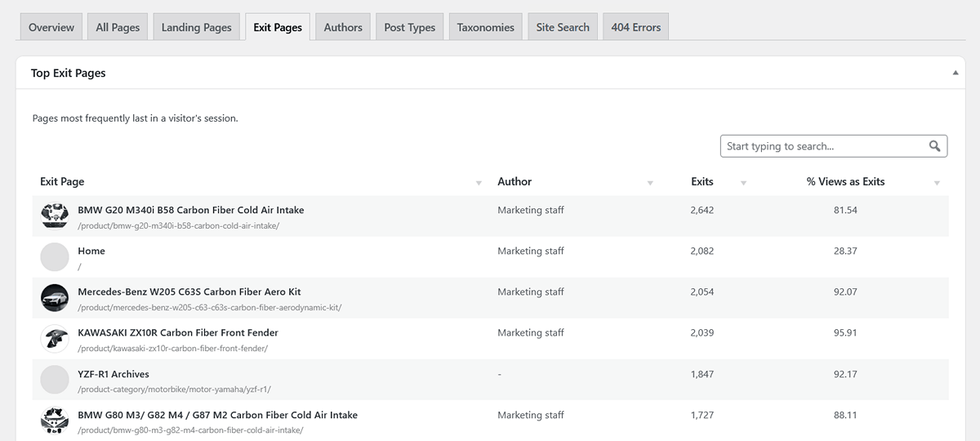Sort by % Views as Exits arrow
This screenshot has height=441, width=980.
(937, 183)
